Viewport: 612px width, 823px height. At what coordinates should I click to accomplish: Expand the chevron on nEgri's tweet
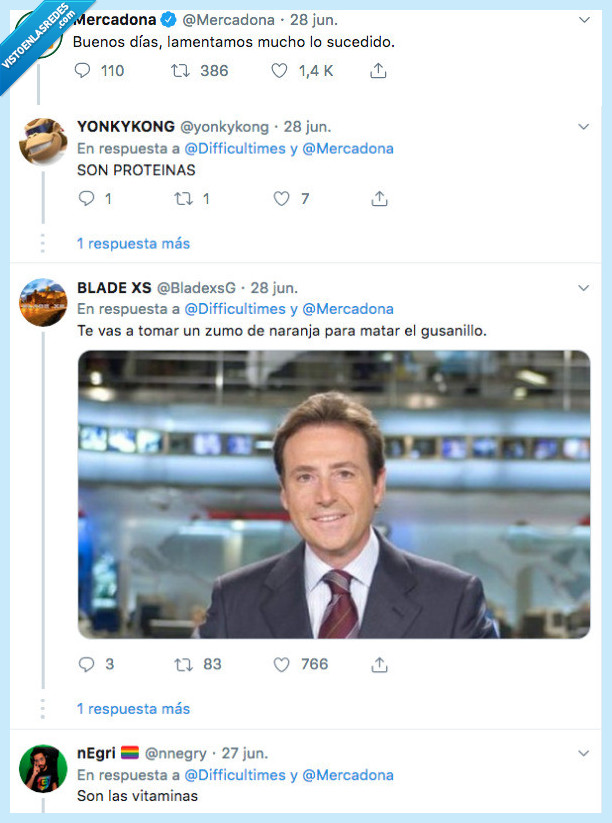584,754
